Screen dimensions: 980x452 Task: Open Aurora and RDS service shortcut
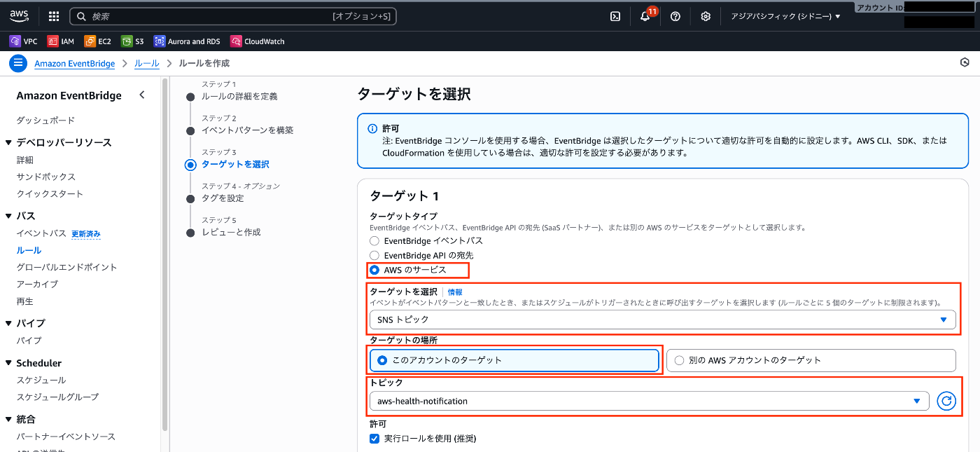click(x=188, y=41)
